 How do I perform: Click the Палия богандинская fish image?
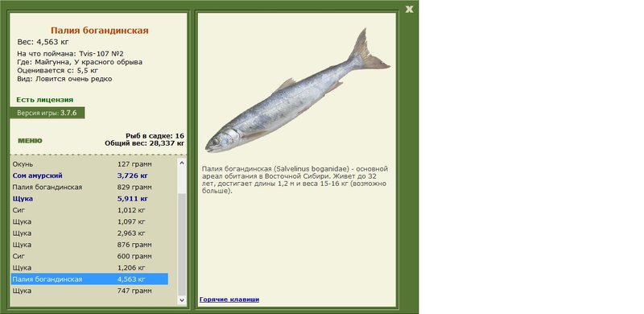[x=297, y=91]
